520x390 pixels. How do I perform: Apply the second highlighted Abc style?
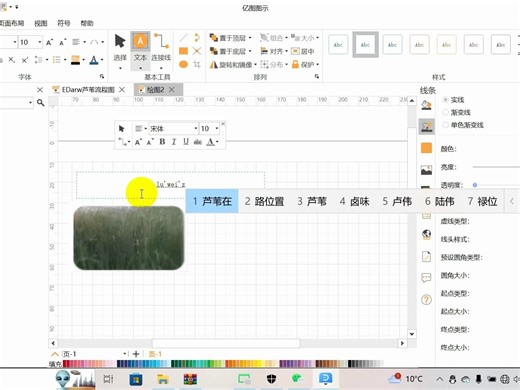(366, 44)
